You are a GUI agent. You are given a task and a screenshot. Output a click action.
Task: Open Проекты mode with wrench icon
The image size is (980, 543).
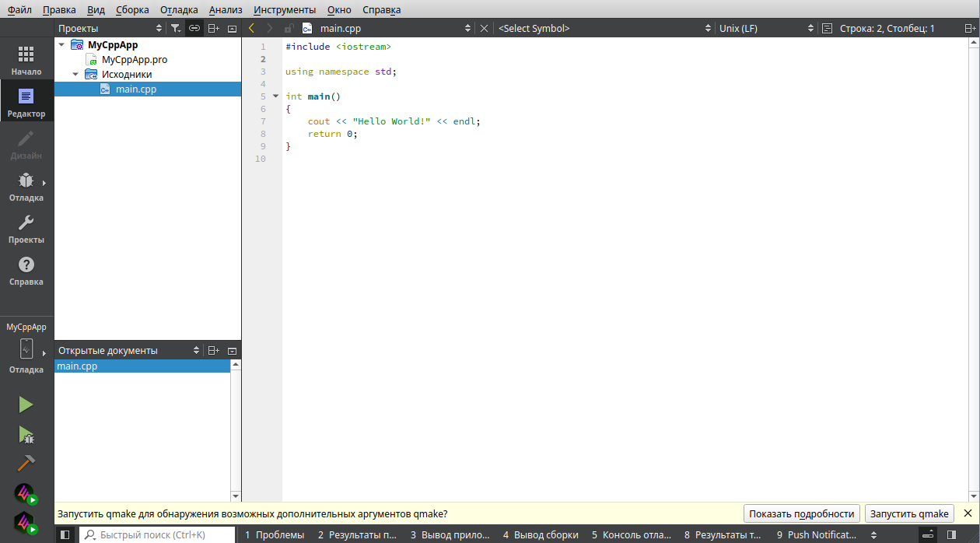pos(26,229)
